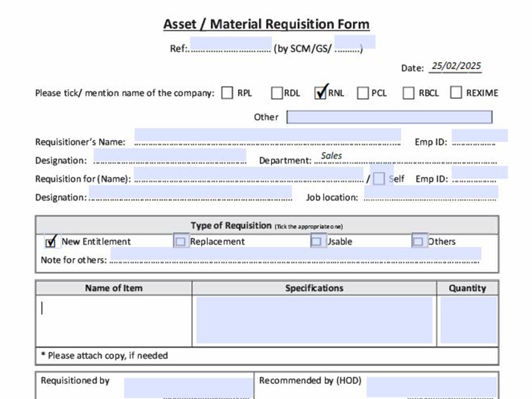Click the Designation field beside Department

pos(170,155)
